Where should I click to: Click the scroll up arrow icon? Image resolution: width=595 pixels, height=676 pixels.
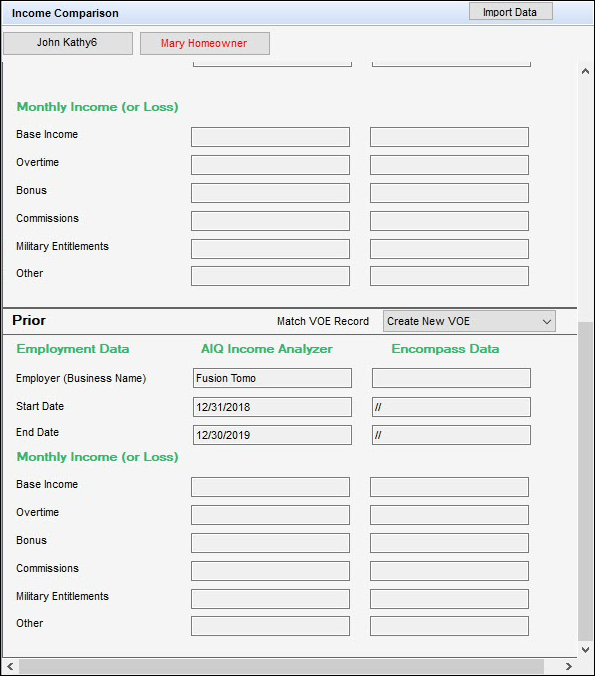(x=585, y=71)
